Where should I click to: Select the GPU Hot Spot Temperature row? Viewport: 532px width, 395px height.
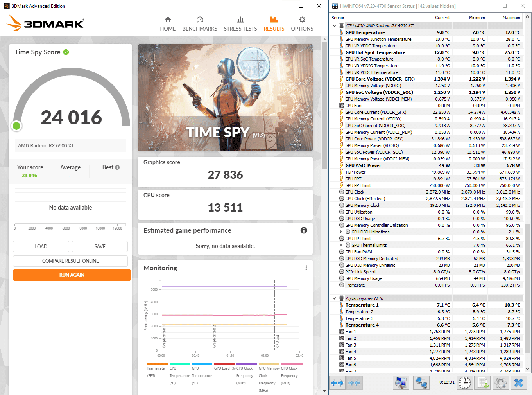[426, 52]
